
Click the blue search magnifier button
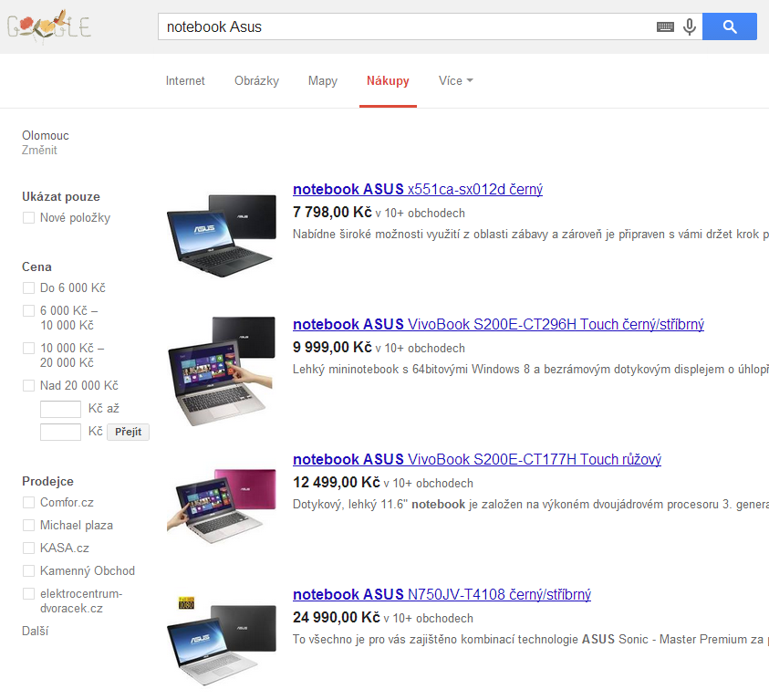tap(729, 26)
